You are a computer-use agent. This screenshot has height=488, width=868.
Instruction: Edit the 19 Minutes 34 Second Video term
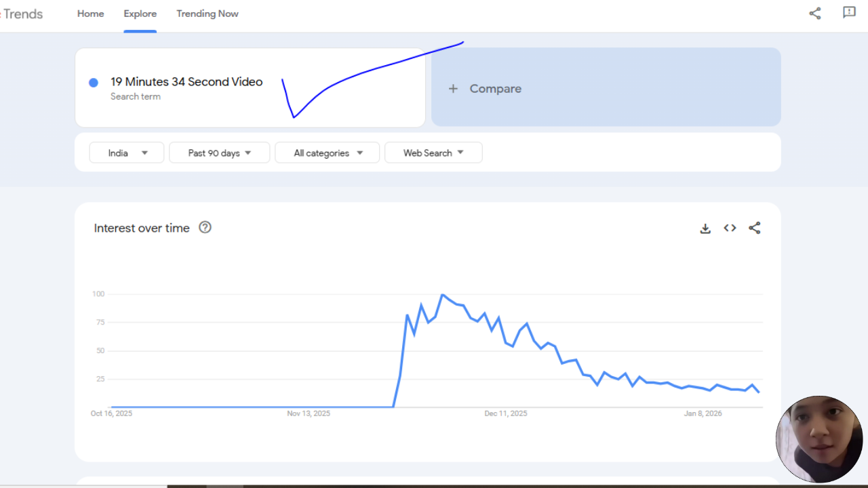[186, 82]
